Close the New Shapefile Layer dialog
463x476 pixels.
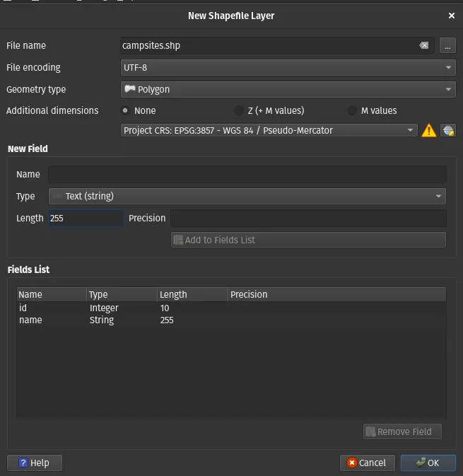click(452, 16)
